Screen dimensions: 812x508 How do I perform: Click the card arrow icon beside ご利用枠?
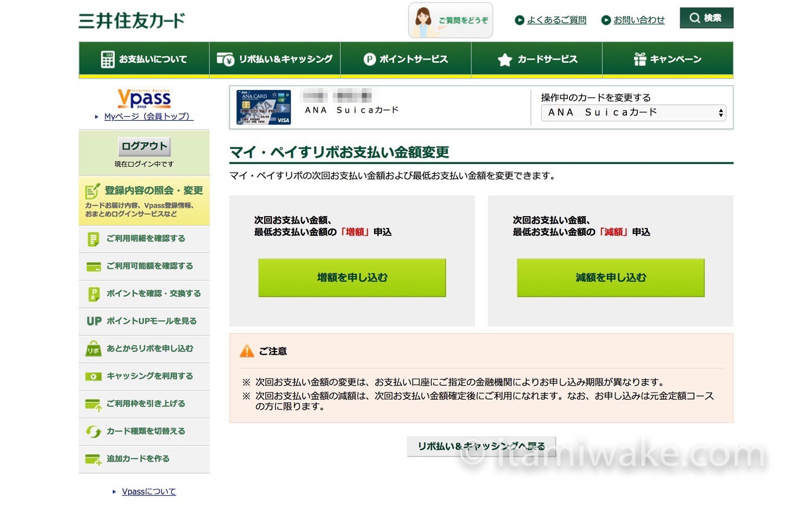tap(94, 405)
